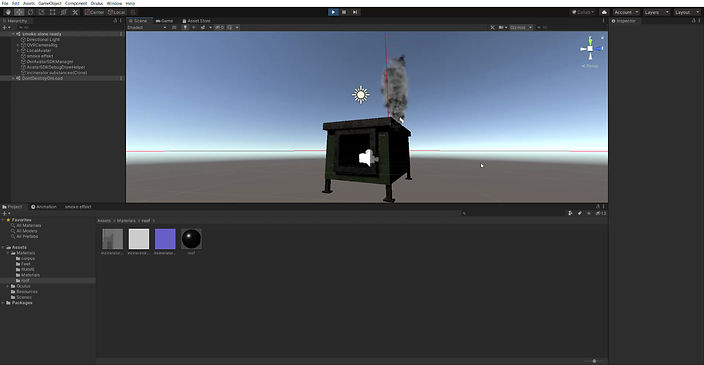
Task: Select All Materials favorite search
Action: (x=28, y=225)
